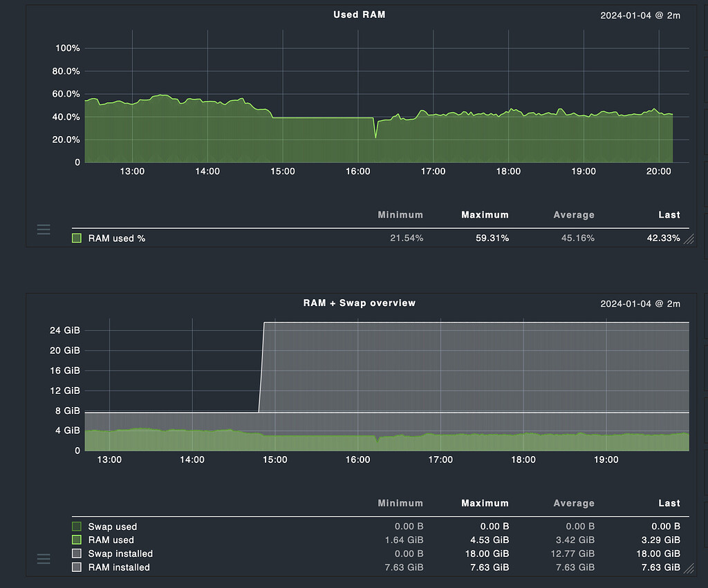Click the Swap installed legend color box

77,553
